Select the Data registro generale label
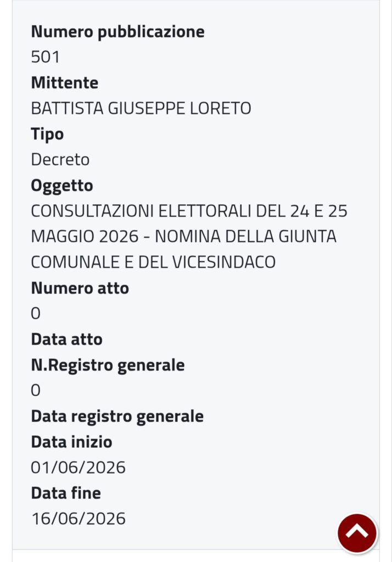 (117, 417)
